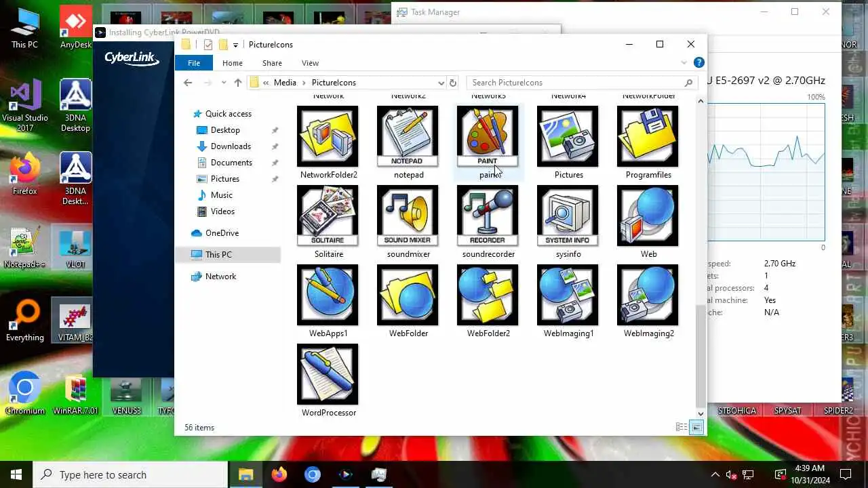868x488 pixels.
Task: Select the WebFolder icon file
Action: pos(408,301)
